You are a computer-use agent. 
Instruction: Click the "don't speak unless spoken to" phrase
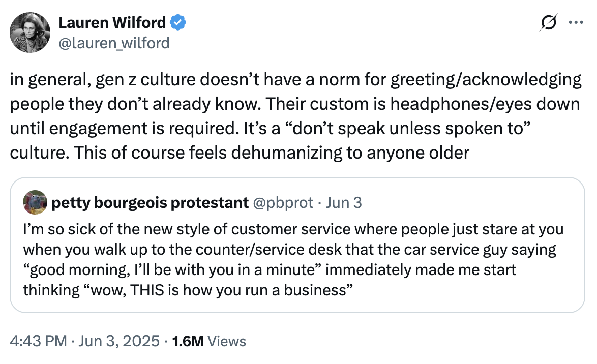click(406, 128)
